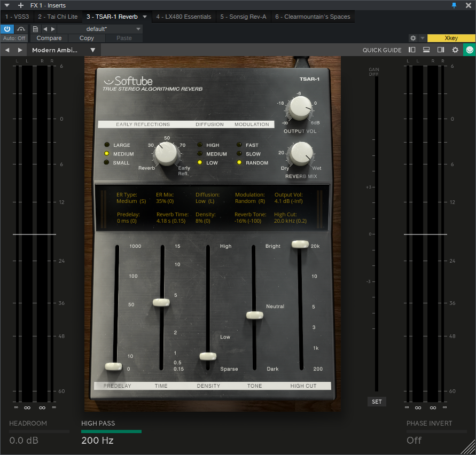Screen dimensions: 476x455
Task: Toggle the plugin power bypass button
Action: pyautogui.click(x=7, y=29)
